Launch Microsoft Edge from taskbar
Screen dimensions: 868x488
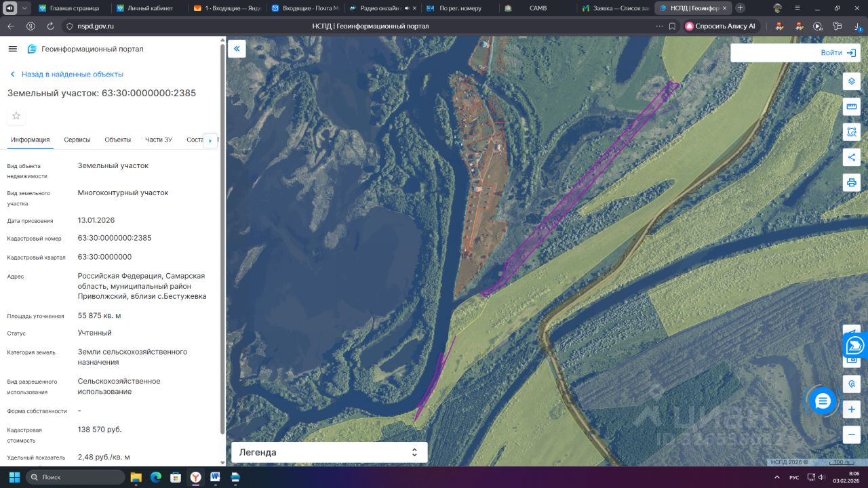[155, 477]
